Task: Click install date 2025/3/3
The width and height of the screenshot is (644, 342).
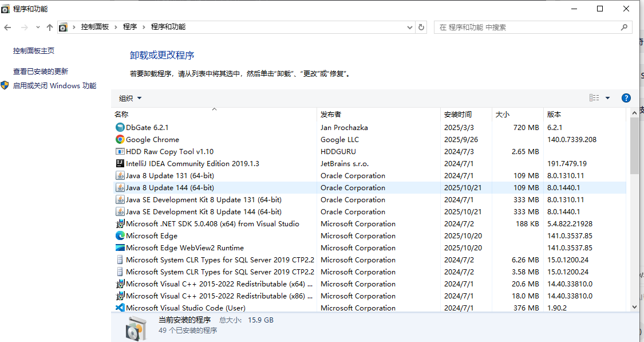Action: (x=459, y=127)
